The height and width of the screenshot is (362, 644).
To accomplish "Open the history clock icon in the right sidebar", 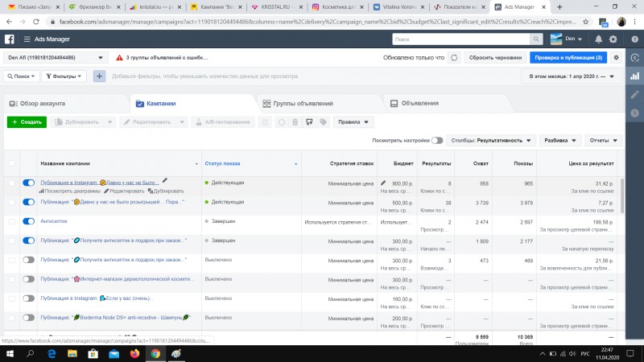I will 635,113.
